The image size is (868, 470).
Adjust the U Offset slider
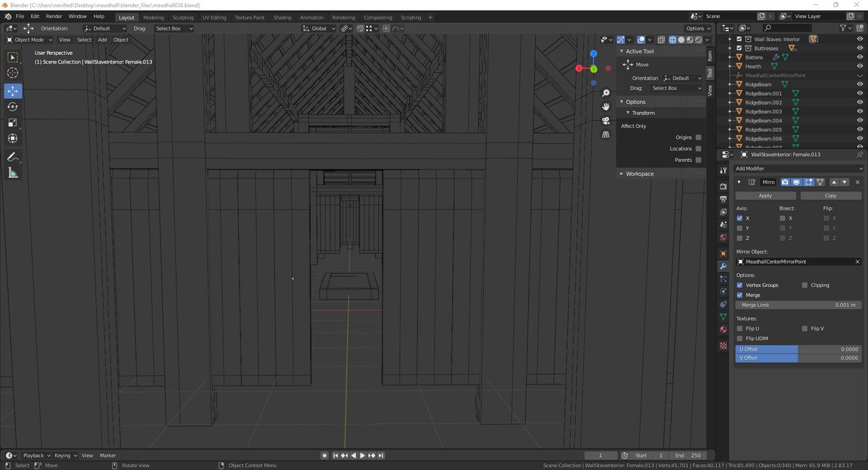799,349
